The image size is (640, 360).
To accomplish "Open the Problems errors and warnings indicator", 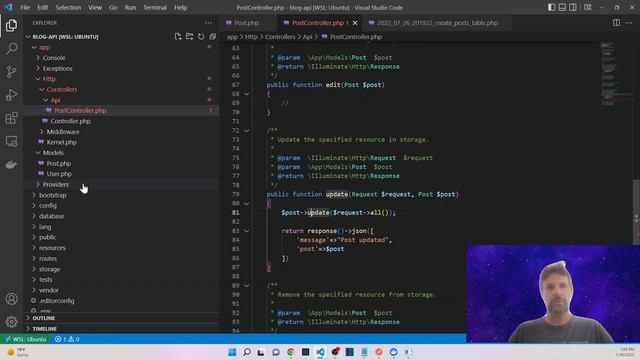I will (x=67, y=339).
